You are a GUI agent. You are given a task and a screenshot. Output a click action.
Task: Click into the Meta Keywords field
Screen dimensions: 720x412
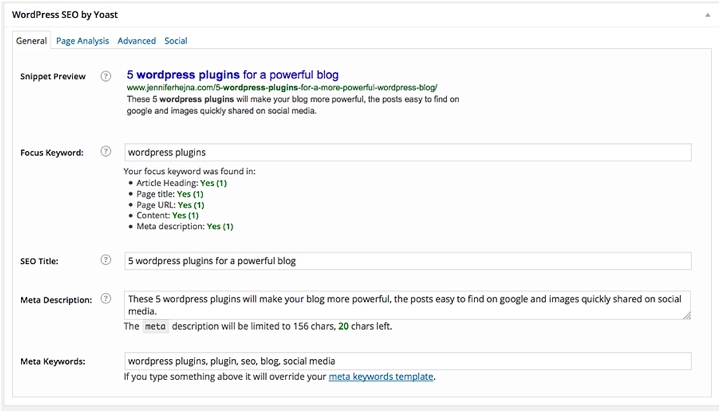pos(408,361)
